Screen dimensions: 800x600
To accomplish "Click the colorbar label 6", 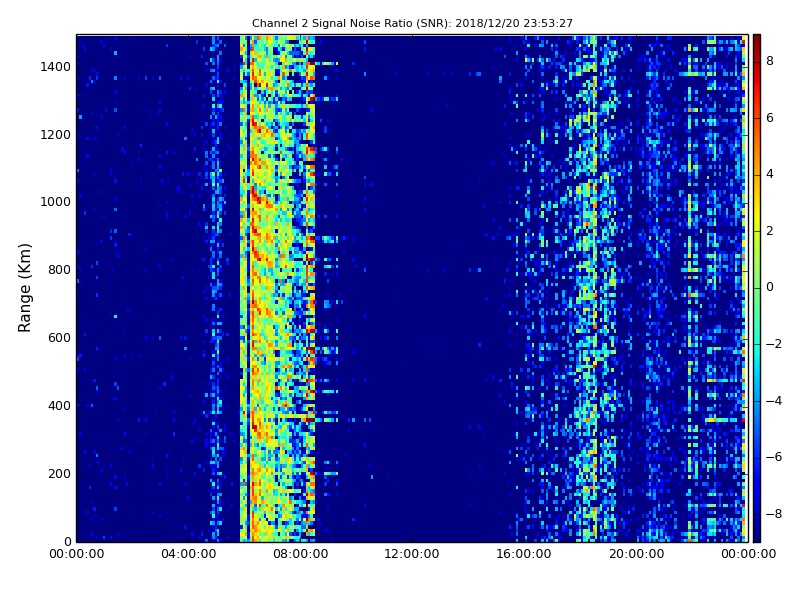I will coord(770,118).
